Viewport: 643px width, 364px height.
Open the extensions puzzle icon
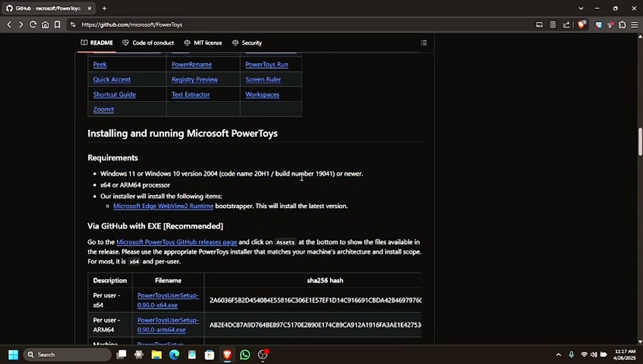click(x=622, y=24)
